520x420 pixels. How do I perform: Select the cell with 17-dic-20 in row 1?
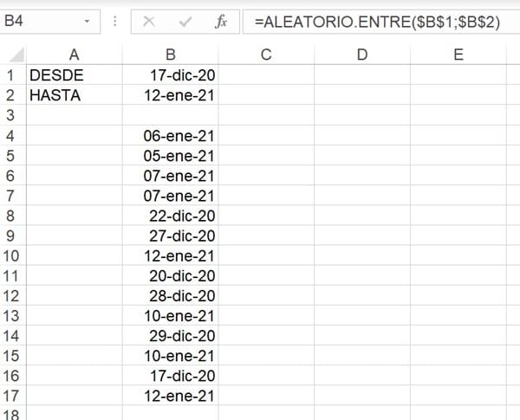coord(170,75)
